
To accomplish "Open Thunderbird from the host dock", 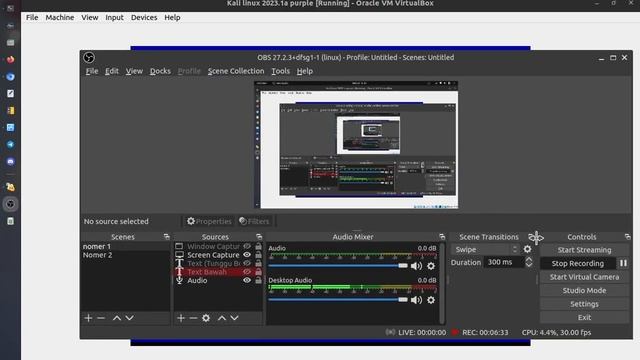I will [x=10, y=77].
